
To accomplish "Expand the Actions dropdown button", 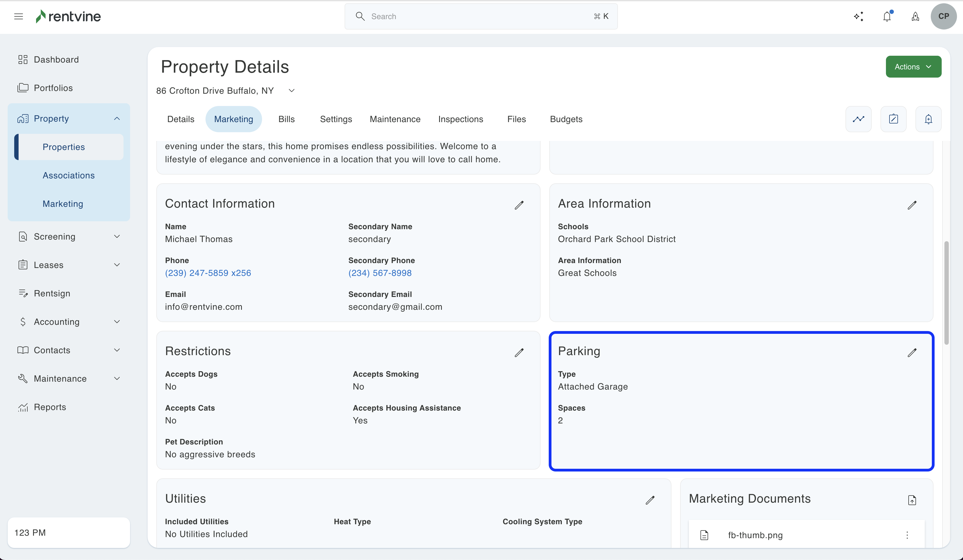I will [913, 67].
